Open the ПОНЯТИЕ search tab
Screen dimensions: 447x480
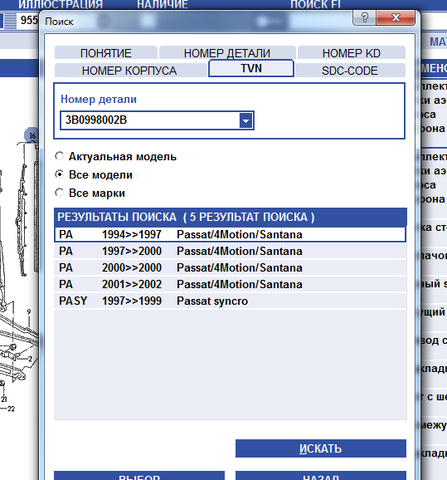pos(106,53)
